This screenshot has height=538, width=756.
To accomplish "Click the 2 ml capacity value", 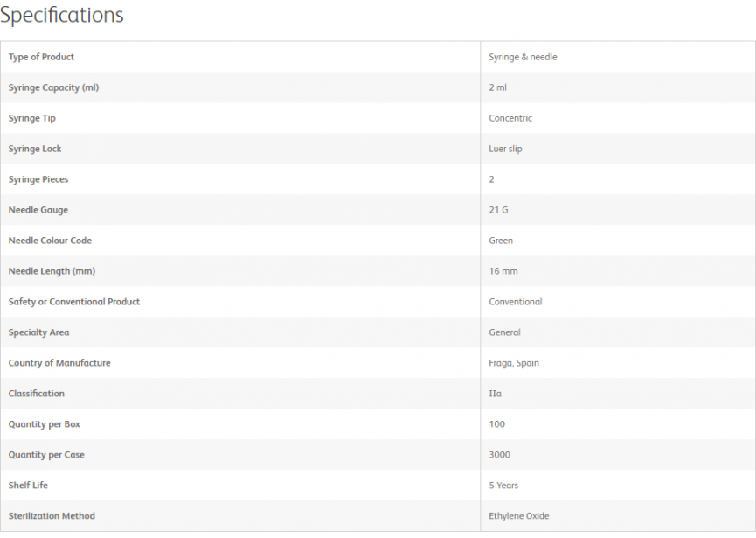I will click(497, 87).
